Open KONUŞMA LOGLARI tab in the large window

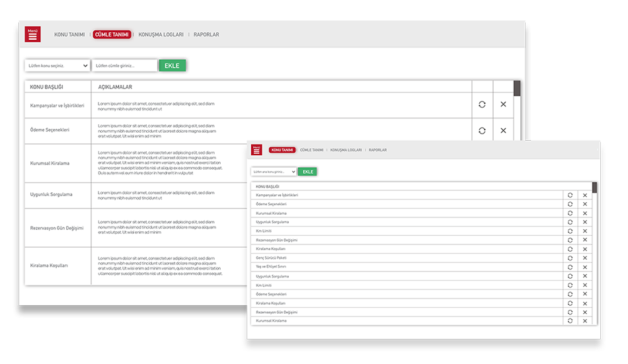(161, 34)
